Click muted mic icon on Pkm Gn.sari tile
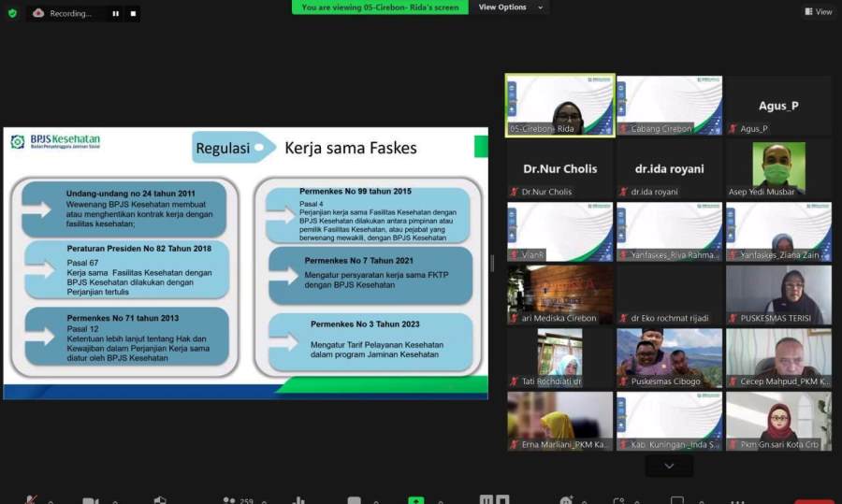842x504 pixels. pos(733,444)
